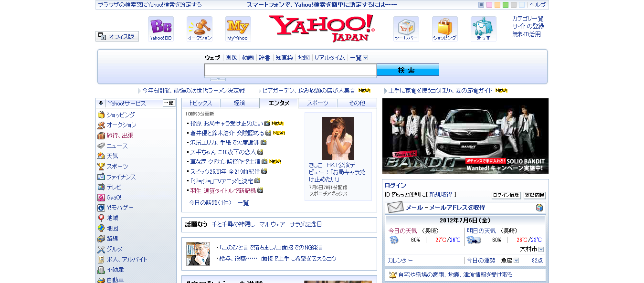This screenshot has width=644, height=283.
Task: Open the 魚座 zodiac dropdown
Action: pyautogui.click(x=516, y=261)
